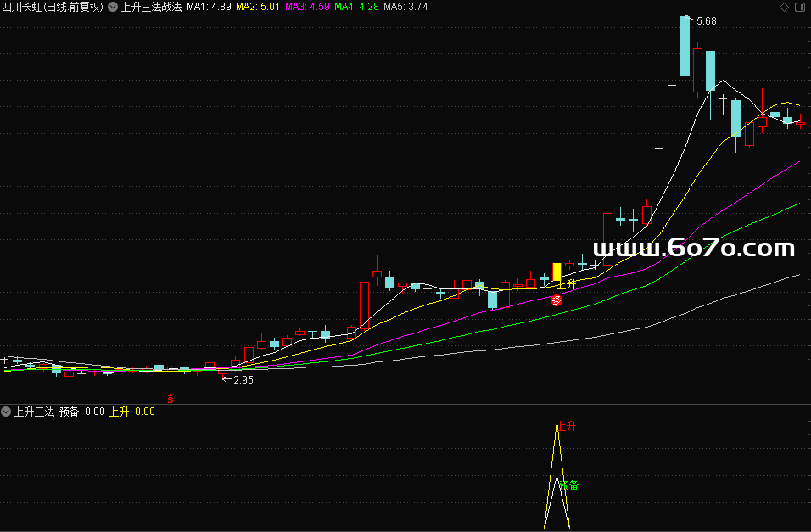811x532 pixels.
Task: Click indicator name 上升三法战法
Action: coord(151,7)
